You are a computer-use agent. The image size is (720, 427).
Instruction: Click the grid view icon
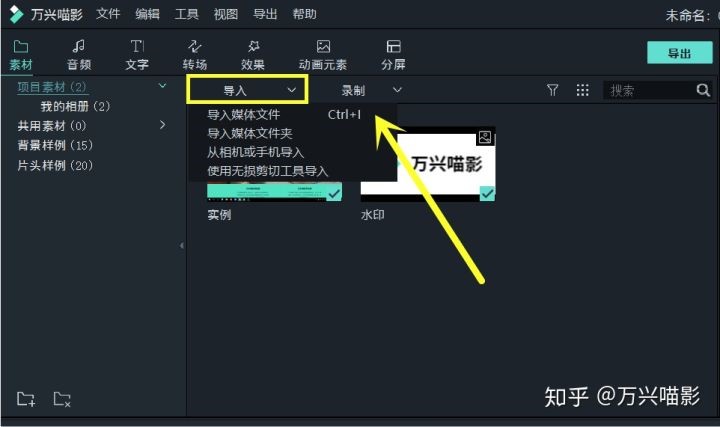click(582, 90)
